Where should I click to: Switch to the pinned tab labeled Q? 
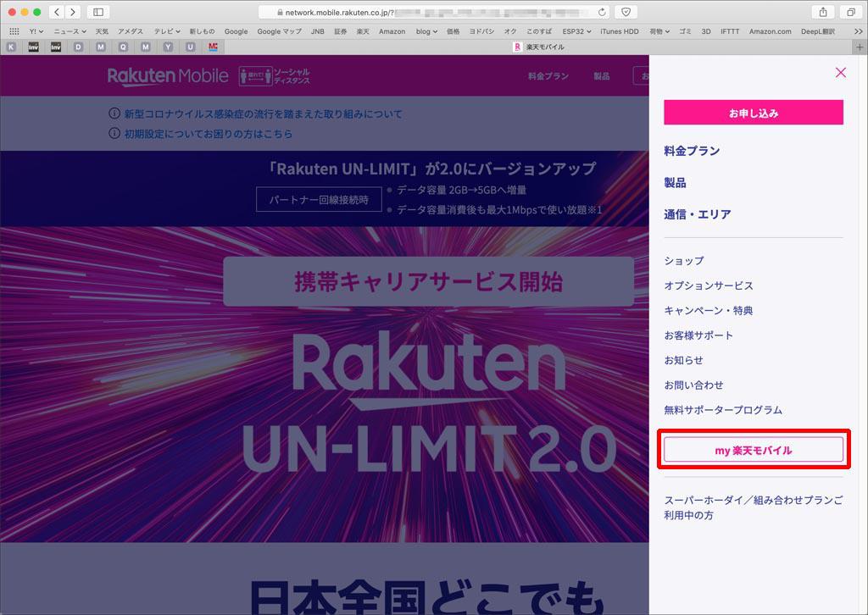click(123, 47)
